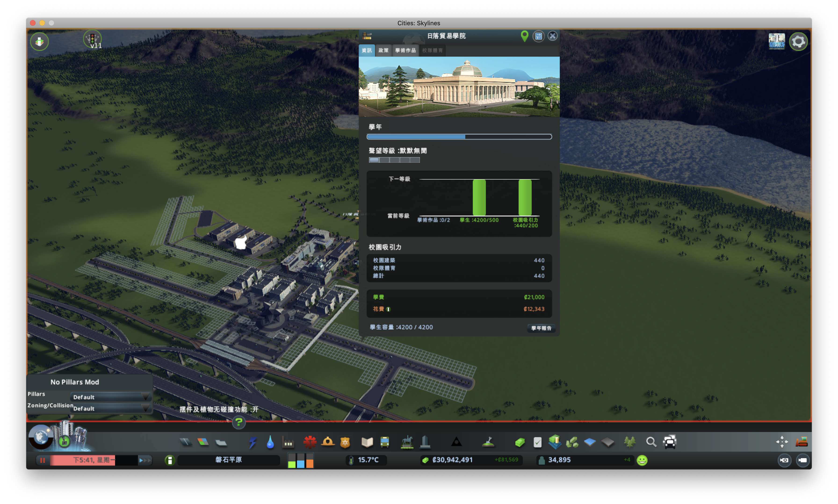Open the bulldozer demolish tool

click(x=801, y=442)
